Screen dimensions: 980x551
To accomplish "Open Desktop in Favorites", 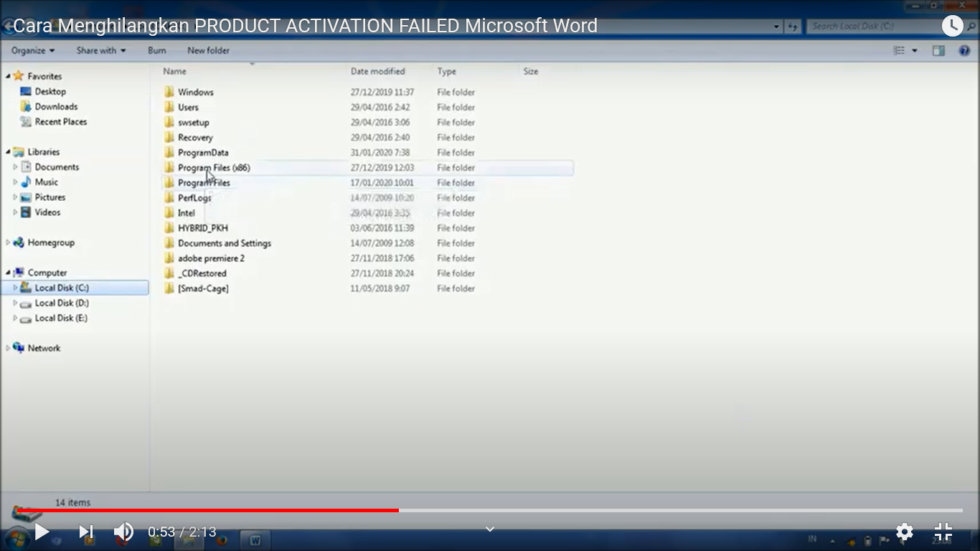I will pyautogui.click(x=50, y=92).
